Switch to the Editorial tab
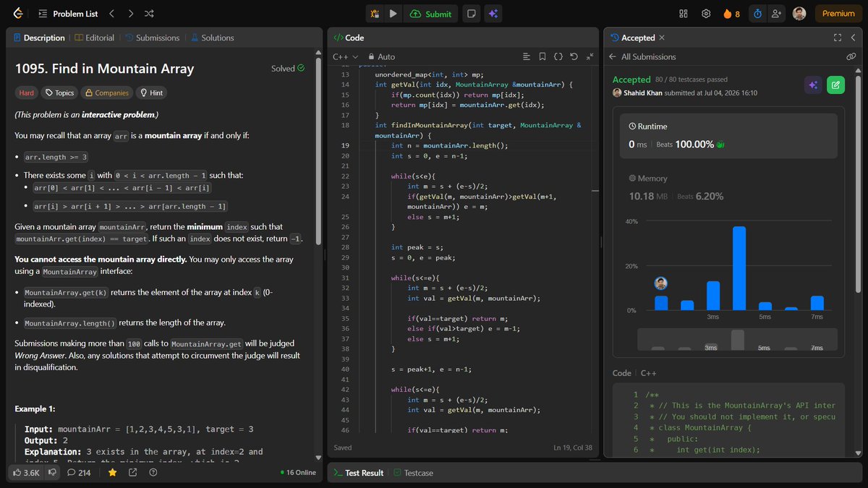Screen dimensions: 868x488 (x=94, y=38)
